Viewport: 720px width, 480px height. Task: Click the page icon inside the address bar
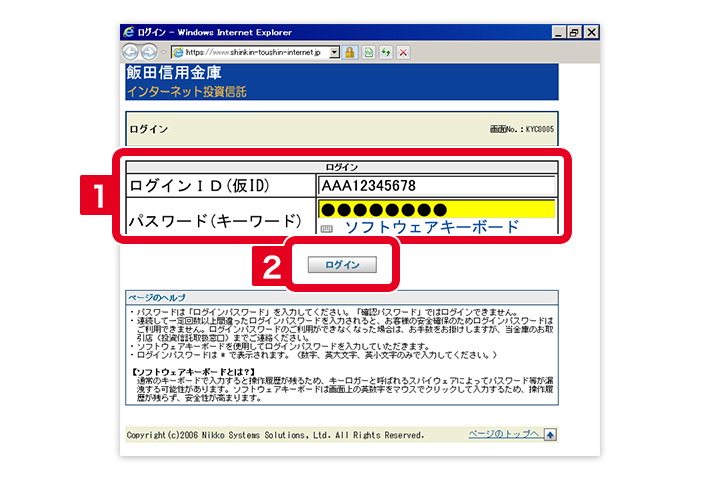[x=178, y=53]
